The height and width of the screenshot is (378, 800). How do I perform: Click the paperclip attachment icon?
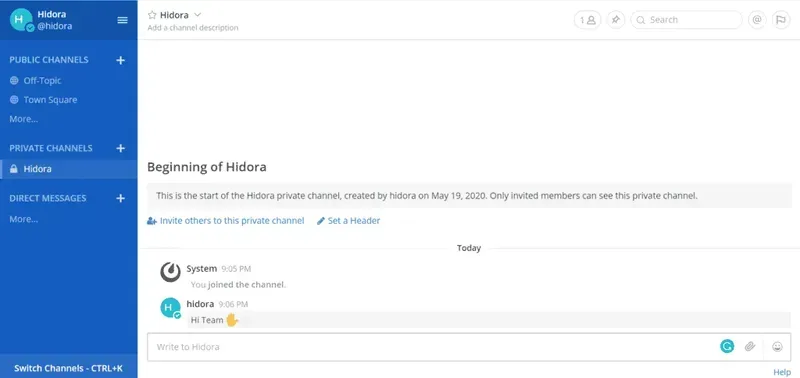click(749, 347)
